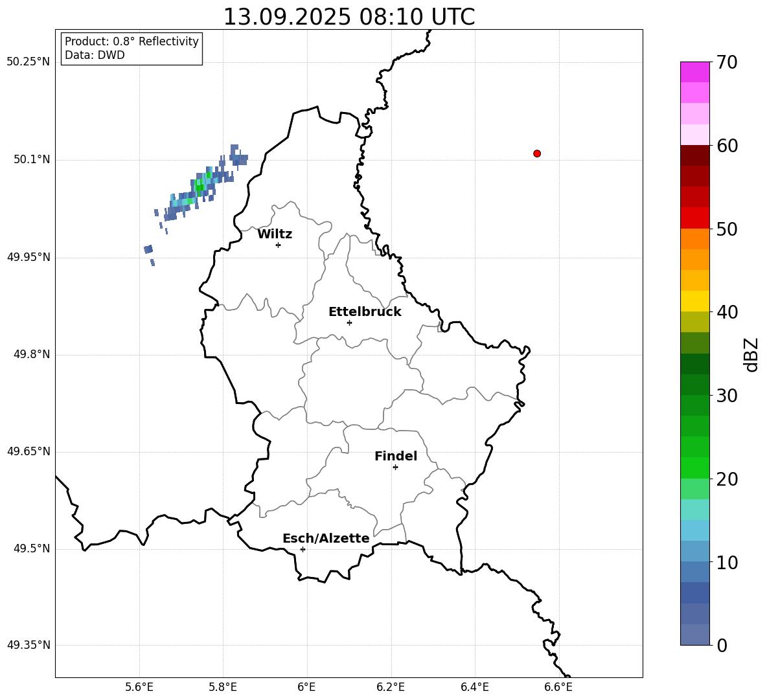Click the station cross marker under Findel

pos(395,468)
